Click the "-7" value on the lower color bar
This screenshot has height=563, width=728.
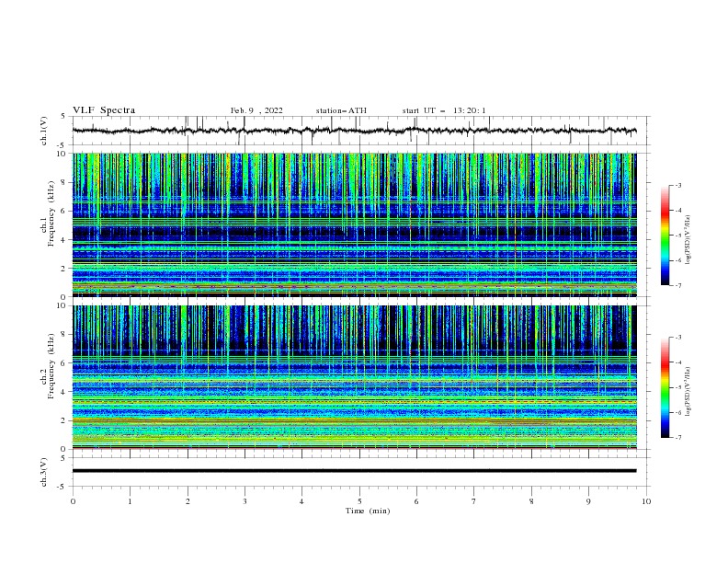coord(677,438)
